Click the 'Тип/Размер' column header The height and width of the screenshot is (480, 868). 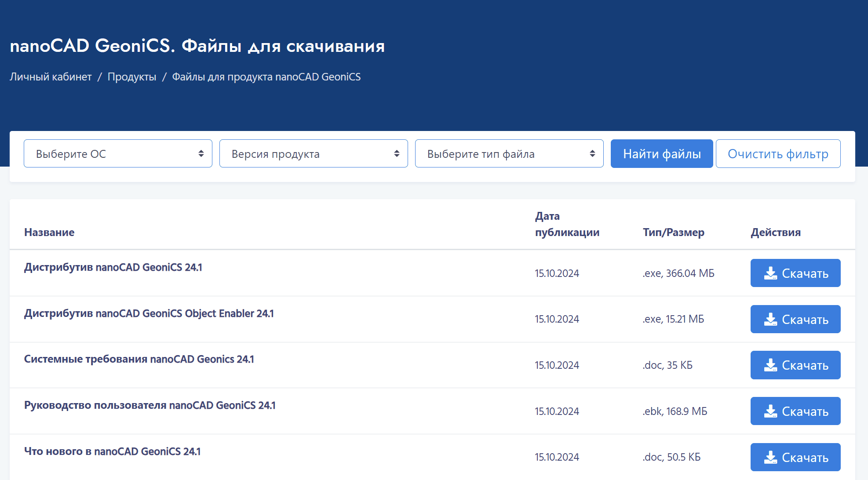673,232
